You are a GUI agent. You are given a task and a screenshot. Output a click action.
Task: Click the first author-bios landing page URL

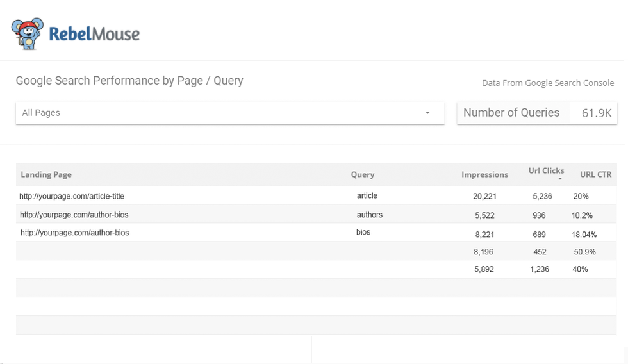(74, 215)
